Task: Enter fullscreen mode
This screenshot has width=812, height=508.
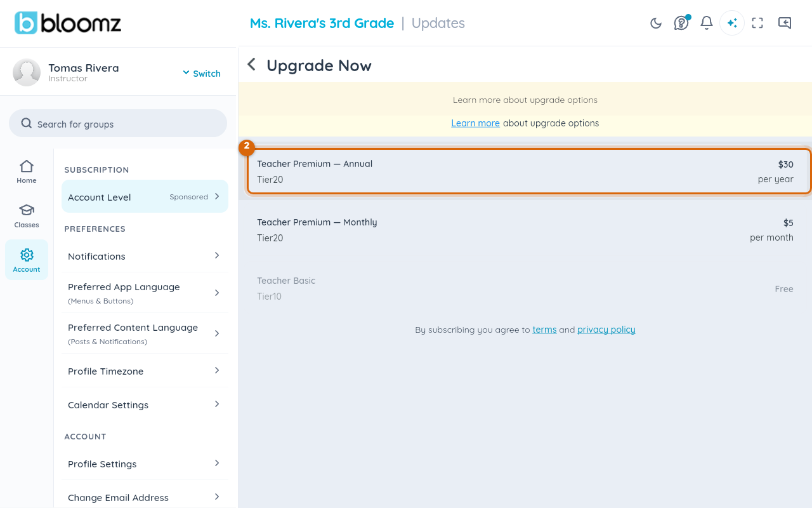Action: (757, 23)
